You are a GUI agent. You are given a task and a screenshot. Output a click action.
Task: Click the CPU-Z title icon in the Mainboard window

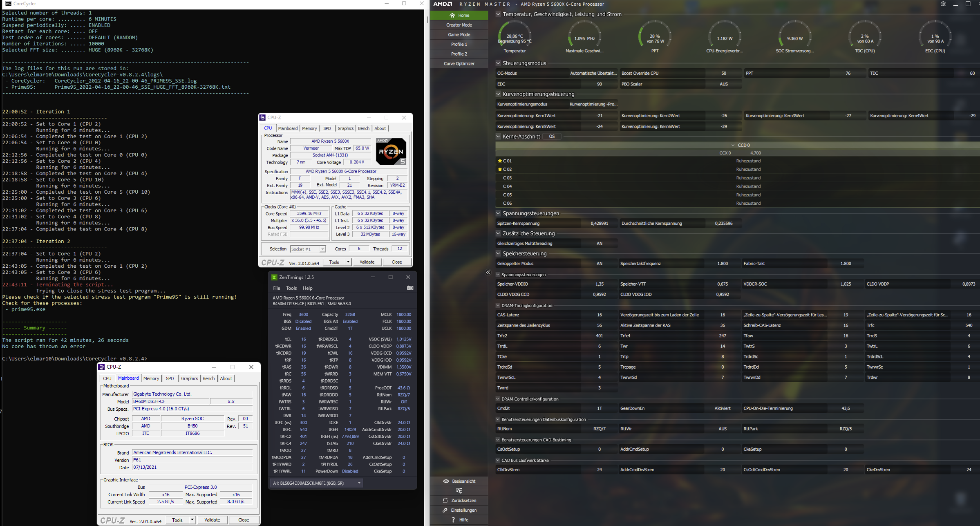[x=101, y=367]
